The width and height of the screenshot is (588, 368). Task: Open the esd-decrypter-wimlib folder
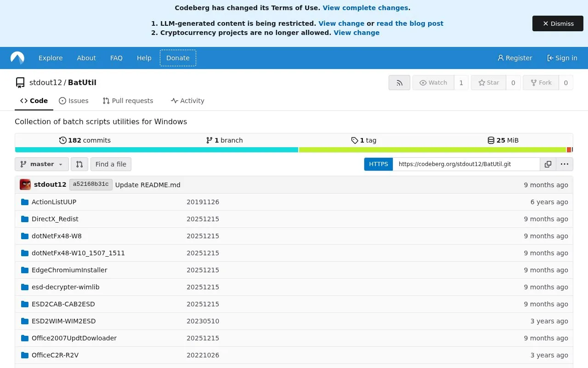[65, 287]
